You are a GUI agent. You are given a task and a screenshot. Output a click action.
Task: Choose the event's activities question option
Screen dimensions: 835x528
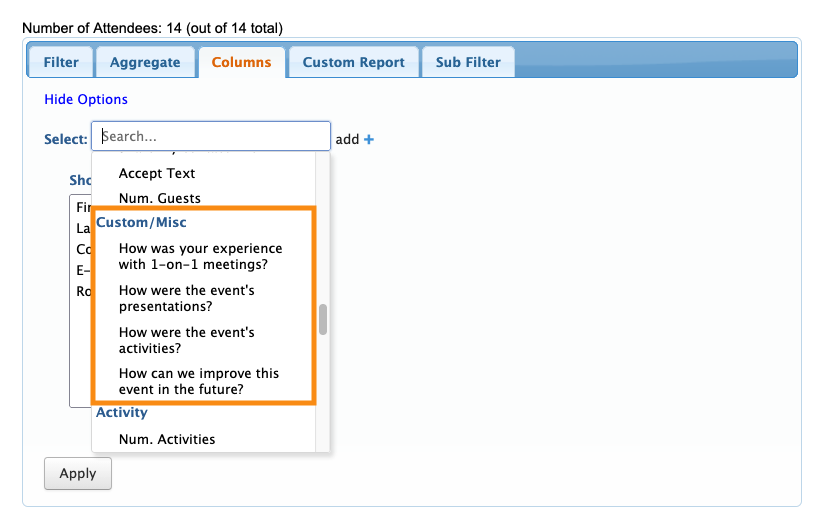186,340
